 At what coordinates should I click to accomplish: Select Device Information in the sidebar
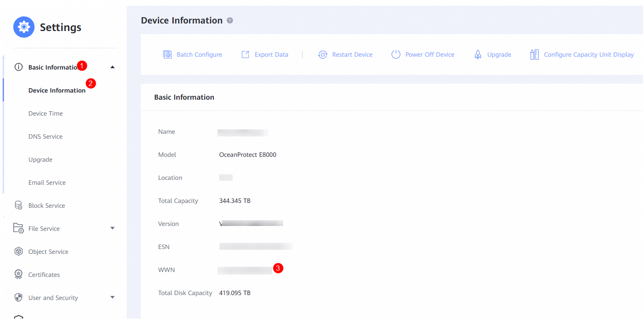pos(57,90)
